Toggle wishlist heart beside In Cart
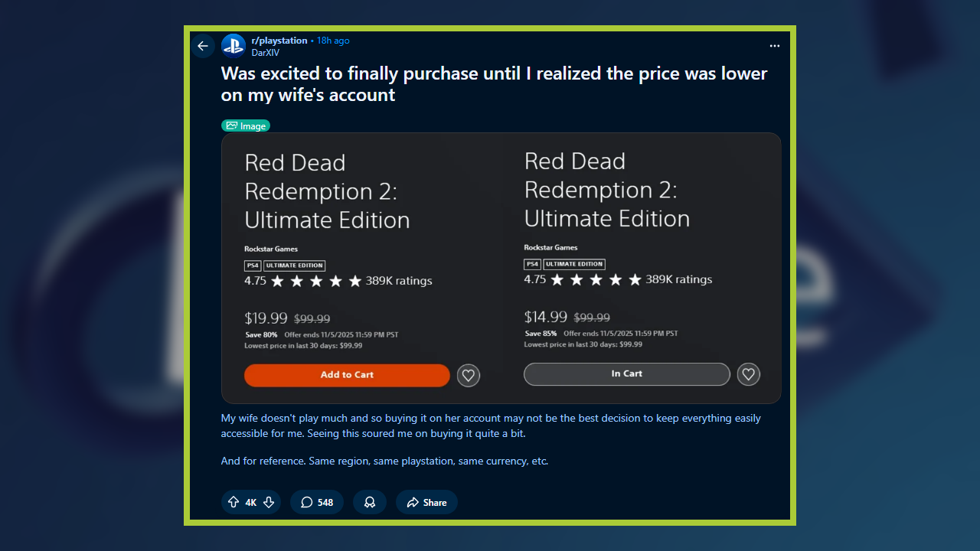980x551 pixels. point(748,374)
